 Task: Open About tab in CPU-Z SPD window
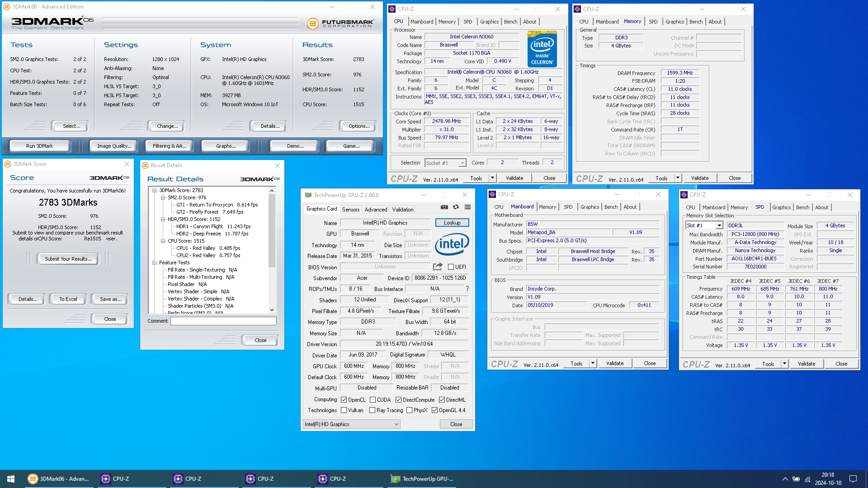(x=821, y=207)
